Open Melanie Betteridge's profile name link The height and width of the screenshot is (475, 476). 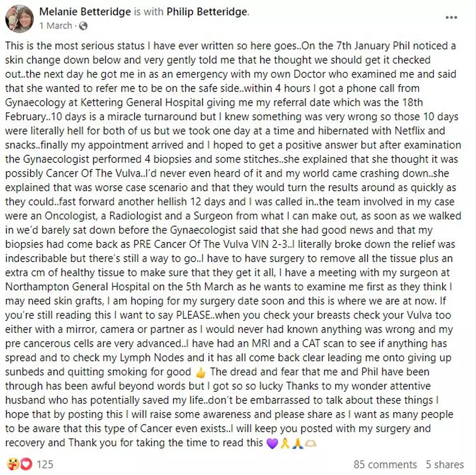coord(85,12)
